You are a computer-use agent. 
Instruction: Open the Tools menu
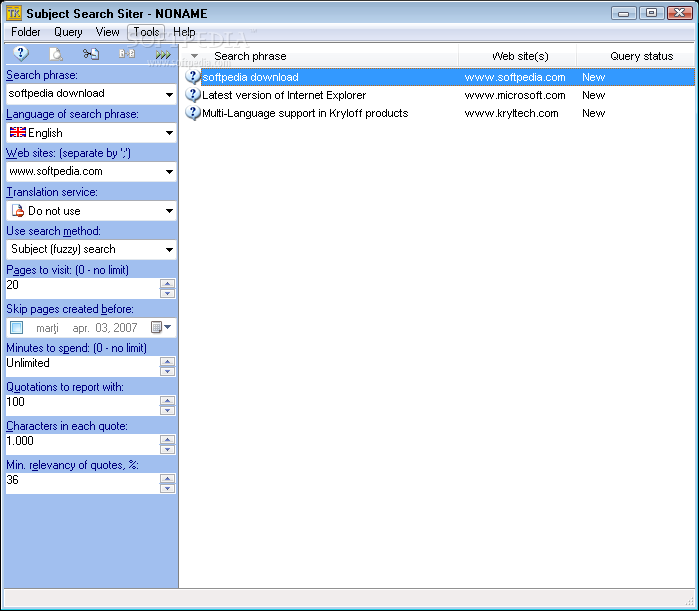146,32
